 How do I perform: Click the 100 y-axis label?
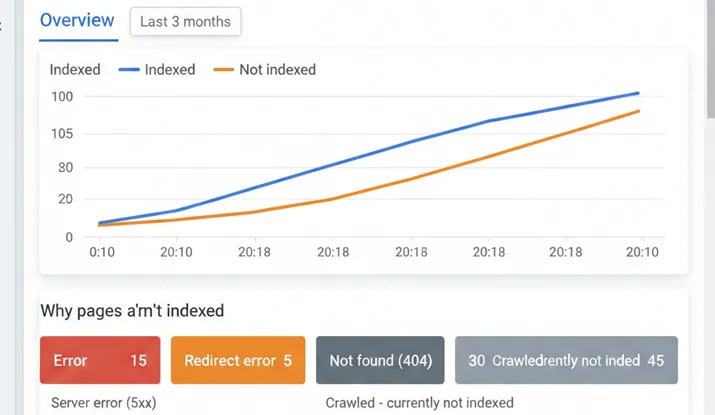tap(64, 97)
